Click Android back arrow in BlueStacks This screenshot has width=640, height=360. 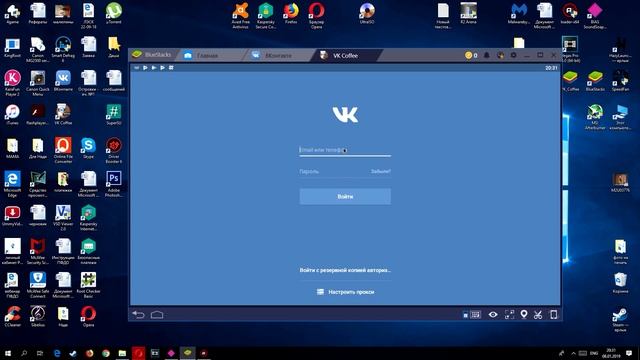138,315
